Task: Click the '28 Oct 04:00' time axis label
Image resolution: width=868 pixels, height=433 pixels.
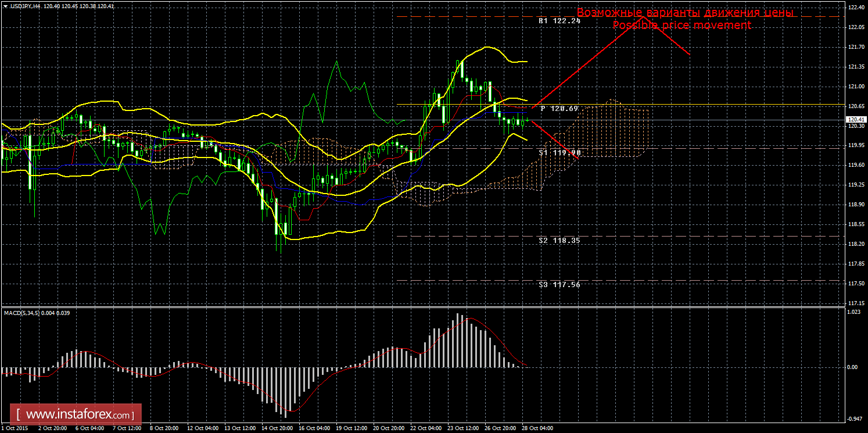Action: coord(537,428)
